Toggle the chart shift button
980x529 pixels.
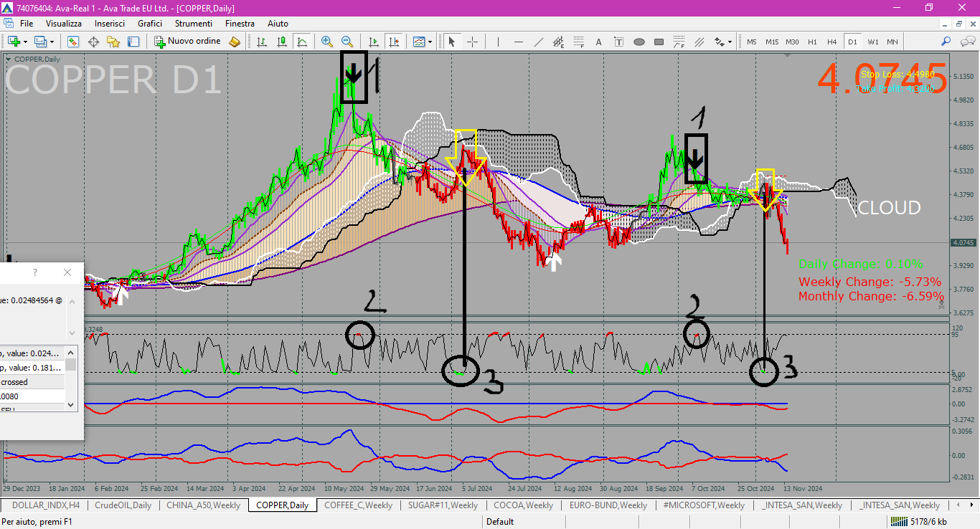click(x=393, y=42)
